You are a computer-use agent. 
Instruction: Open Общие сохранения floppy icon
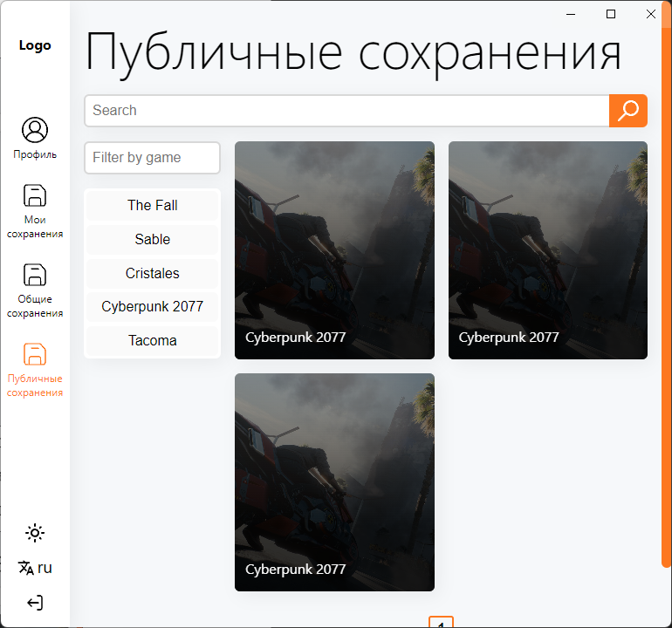[35, 275]
